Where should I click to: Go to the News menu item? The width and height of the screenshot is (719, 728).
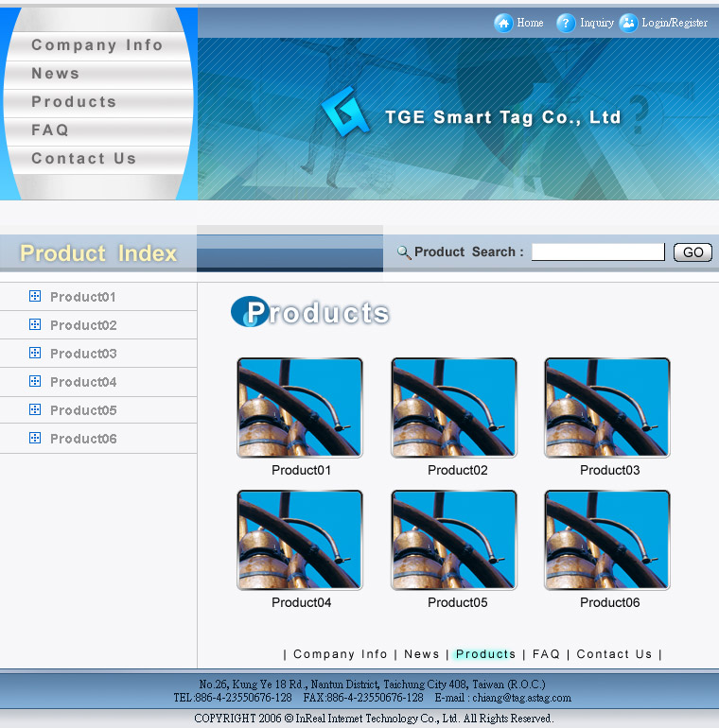tap(56, 74)
